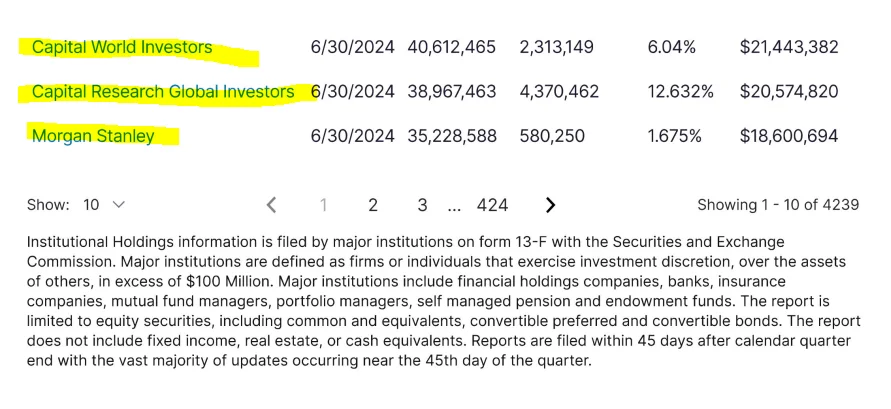Click the 40,612,465 shares held cell
The height and width of the screenshot is (409, 891).
point(451,47)
